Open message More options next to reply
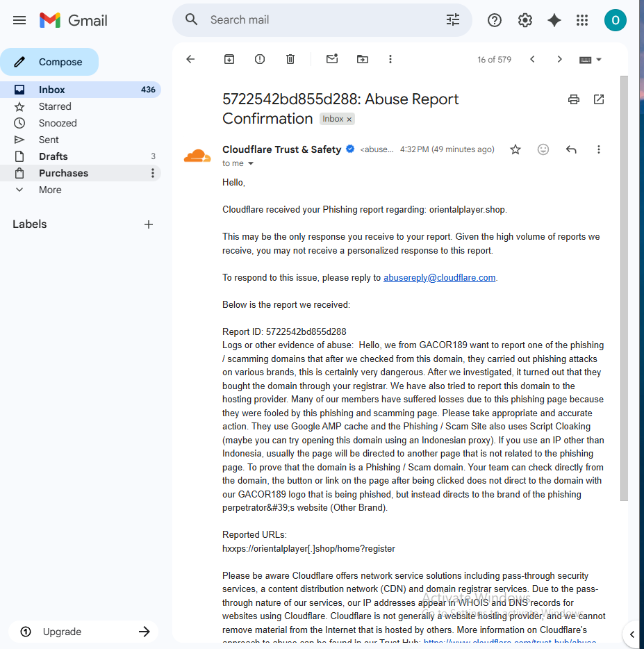 (598, 149)
